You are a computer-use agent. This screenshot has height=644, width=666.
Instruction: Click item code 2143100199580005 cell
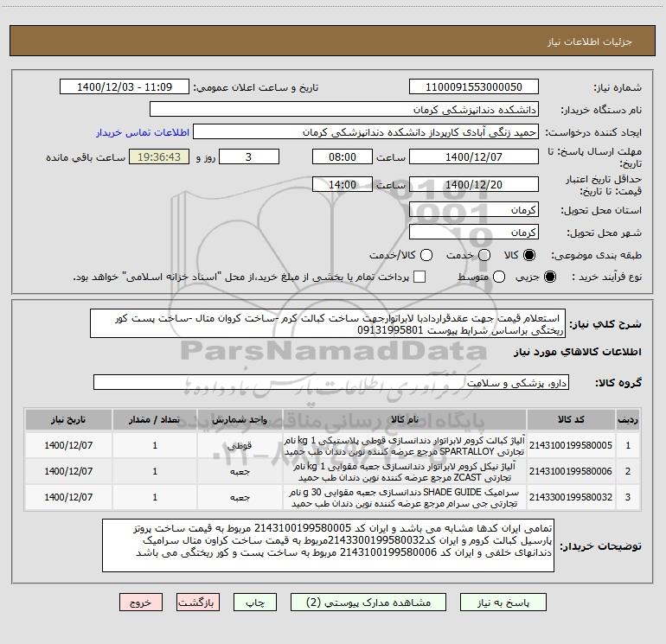click(x=571, y=445)
